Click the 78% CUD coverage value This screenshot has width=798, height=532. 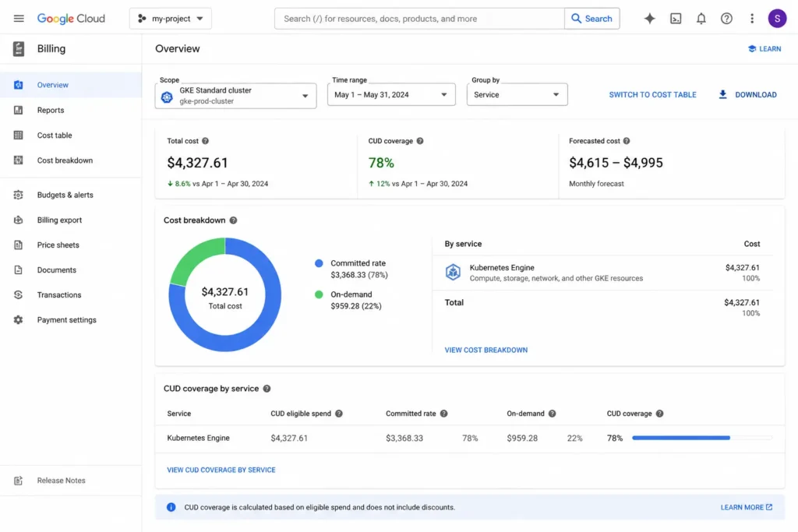coord(381,163)
